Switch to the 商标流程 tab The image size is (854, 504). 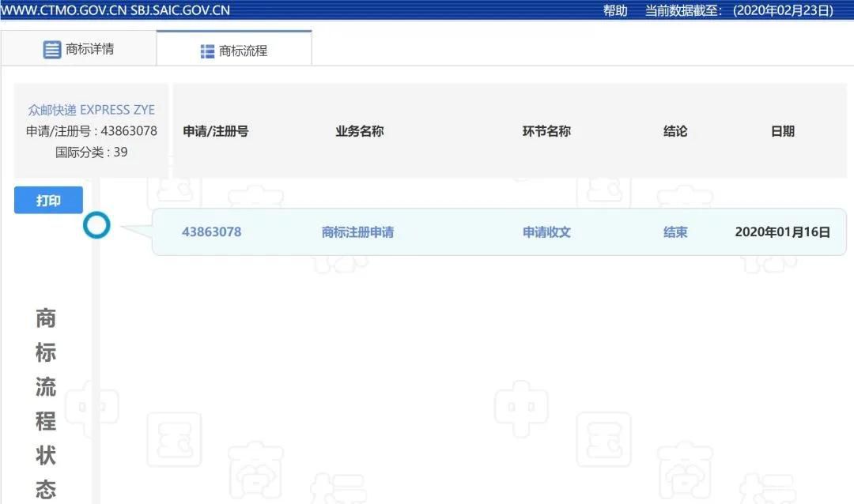click(x=243, y=48)
